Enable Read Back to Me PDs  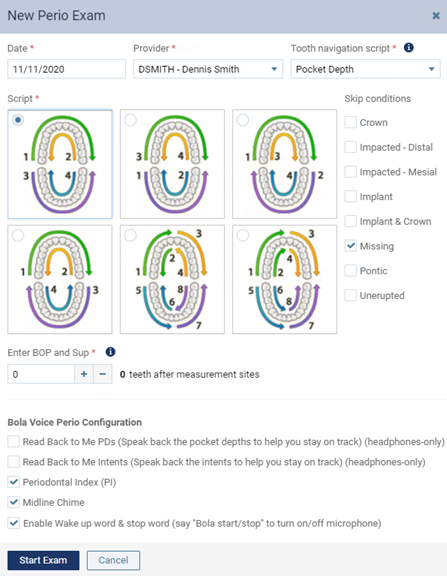(14, 442)
